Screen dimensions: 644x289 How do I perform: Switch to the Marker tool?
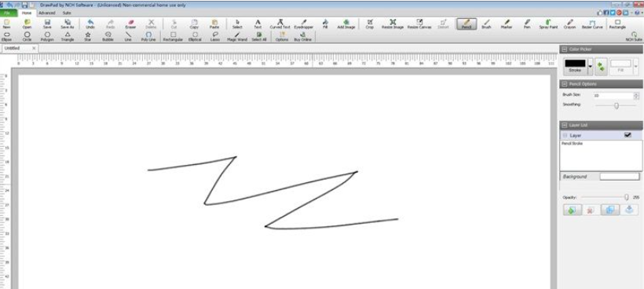click(507, 24)
